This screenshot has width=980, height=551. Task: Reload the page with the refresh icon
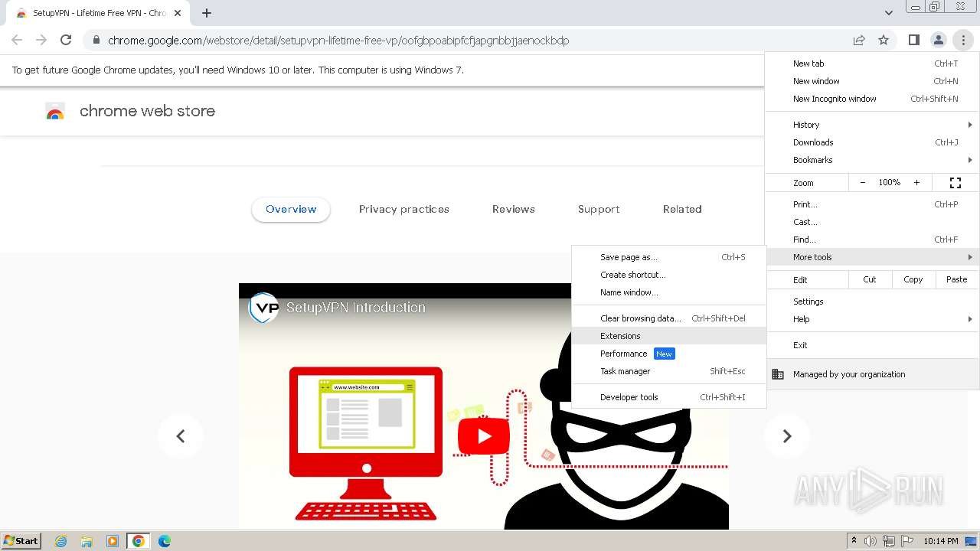point(66,40)
